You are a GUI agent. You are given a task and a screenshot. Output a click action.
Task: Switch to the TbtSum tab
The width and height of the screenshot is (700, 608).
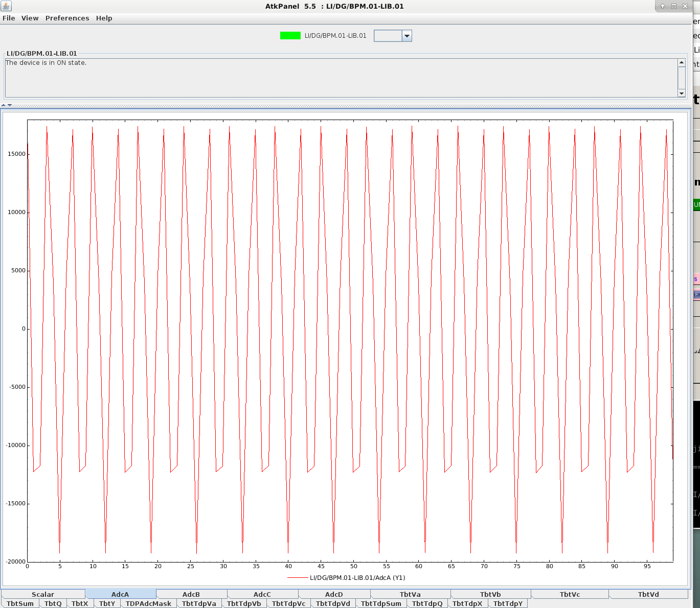point(20,603)
